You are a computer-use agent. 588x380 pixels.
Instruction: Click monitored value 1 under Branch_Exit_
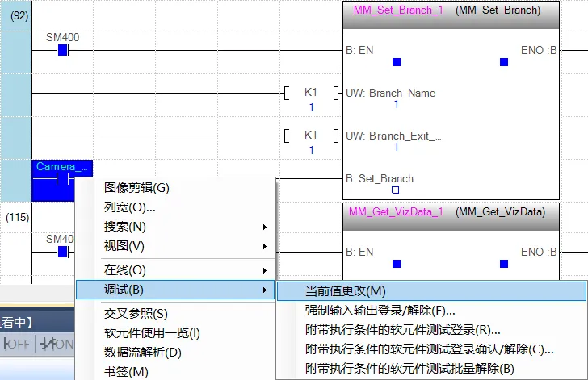coord(396,148)
